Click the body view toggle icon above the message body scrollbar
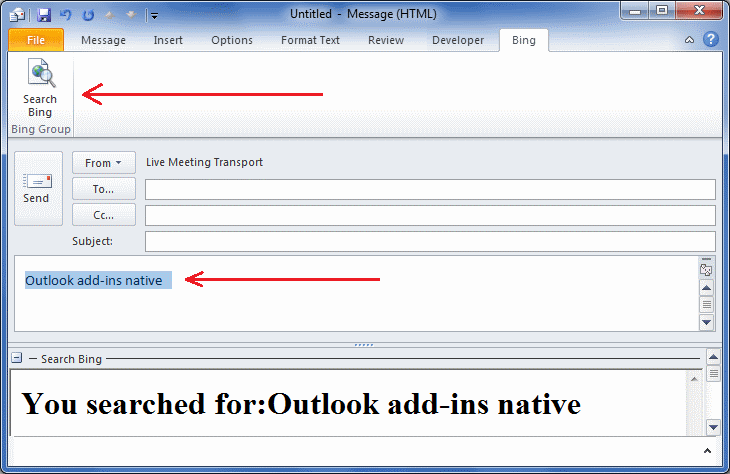730x474 pixels. 706,270
